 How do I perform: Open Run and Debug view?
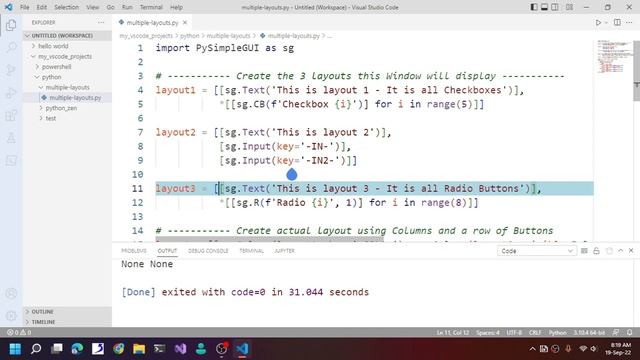(11, 93)
